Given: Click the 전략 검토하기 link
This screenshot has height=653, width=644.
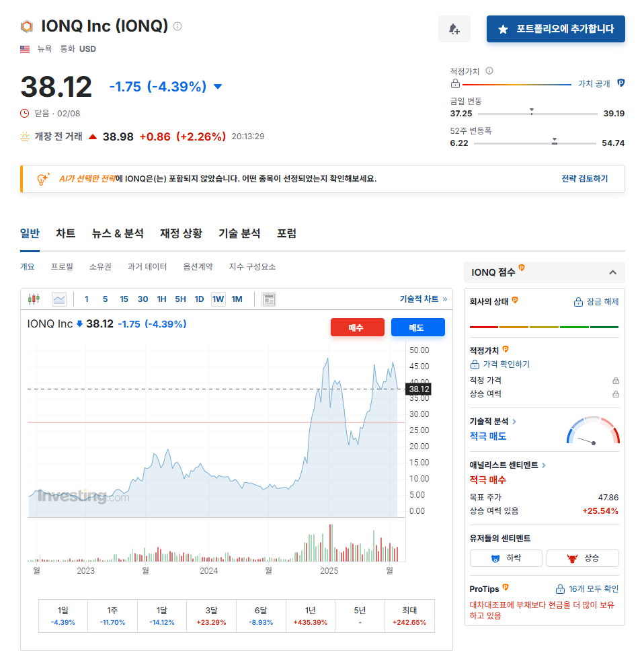Looking at the screenshot, I should (x=584, y=179).
